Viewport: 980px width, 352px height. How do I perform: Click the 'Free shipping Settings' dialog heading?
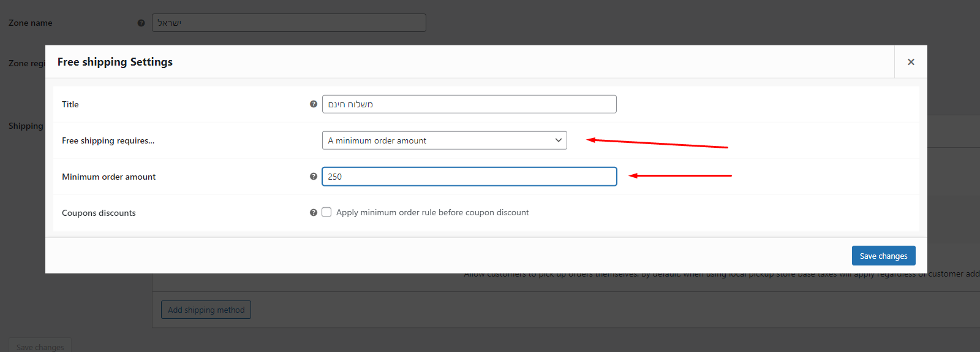click(115, 62)
